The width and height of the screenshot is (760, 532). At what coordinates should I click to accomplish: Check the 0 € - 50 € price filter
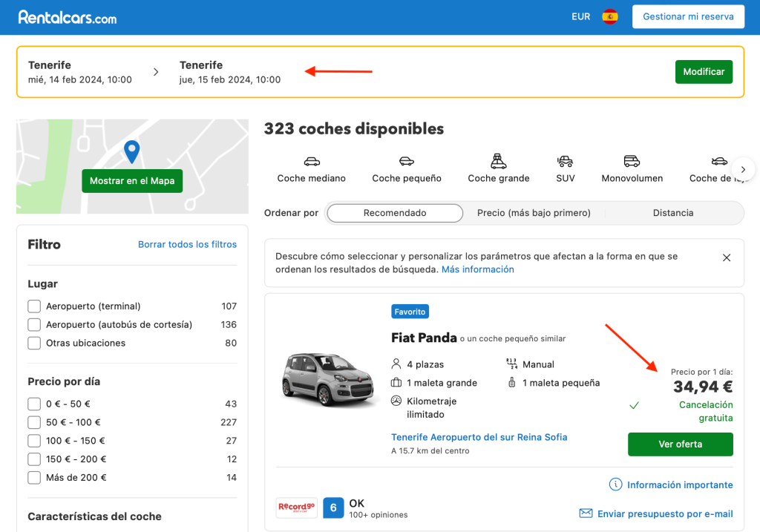point(34,404)
